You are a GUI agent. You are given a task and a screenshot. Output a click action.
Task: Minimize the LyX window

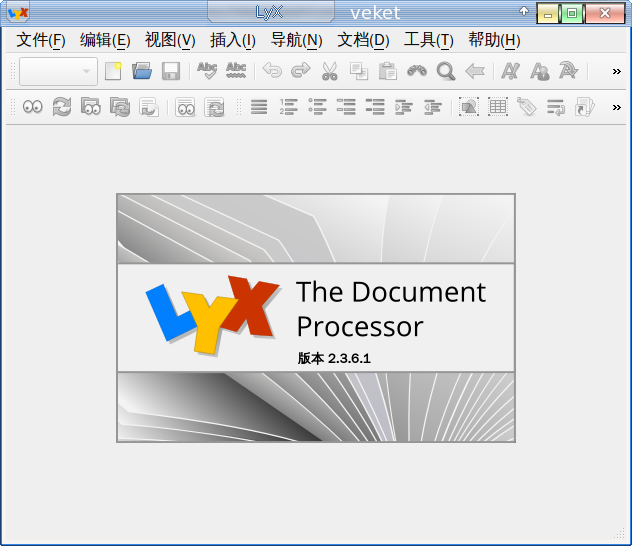pos(548,13)
